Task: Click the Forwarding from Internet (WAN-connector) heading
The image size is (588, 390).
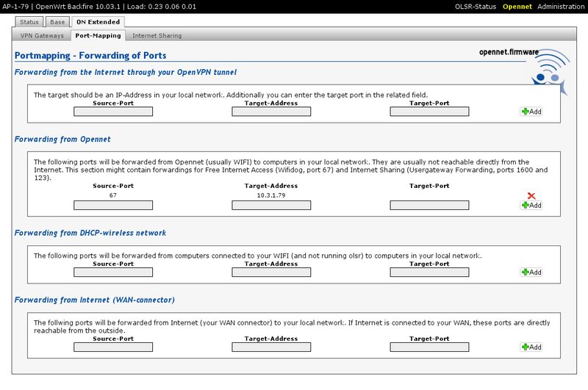Action: tap(95, 300)
